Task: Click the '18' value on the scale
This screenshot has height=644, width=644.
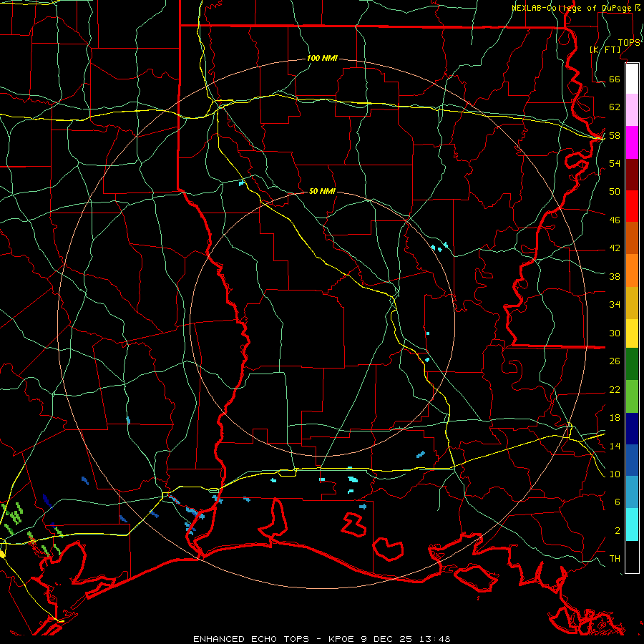Action: coord(615,417)
